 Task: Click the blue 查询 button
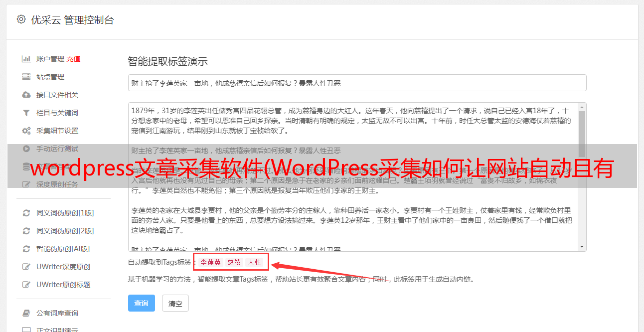(x=142, y=303)
